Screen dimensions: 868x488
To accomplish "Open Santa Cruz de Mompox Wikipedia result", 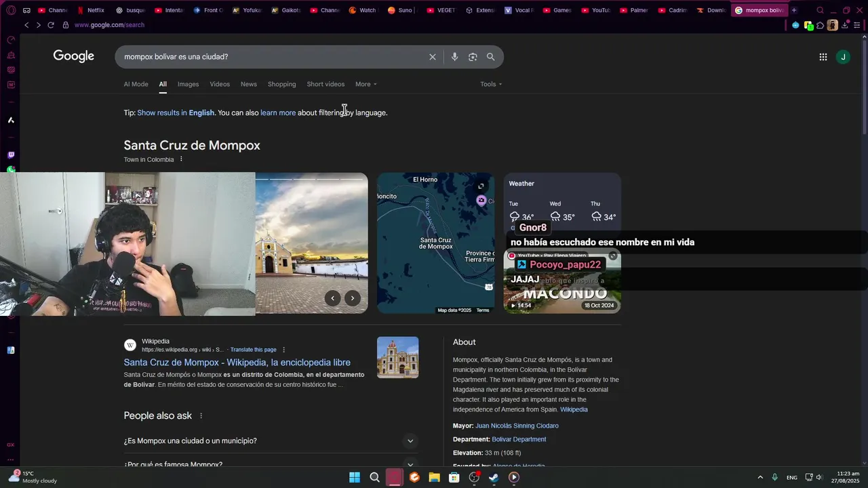I will point(237,363).
